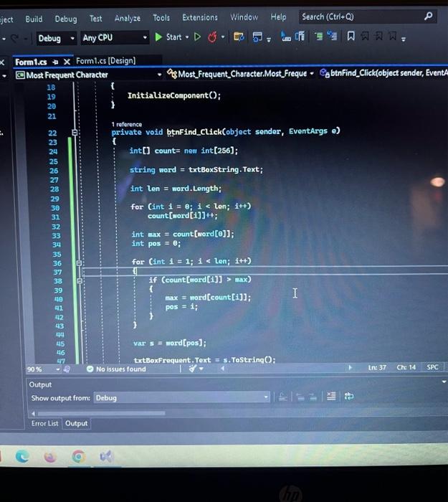
Task: Switch to the Form1.cs [Design] tab
Action: (x=105, y=61)
